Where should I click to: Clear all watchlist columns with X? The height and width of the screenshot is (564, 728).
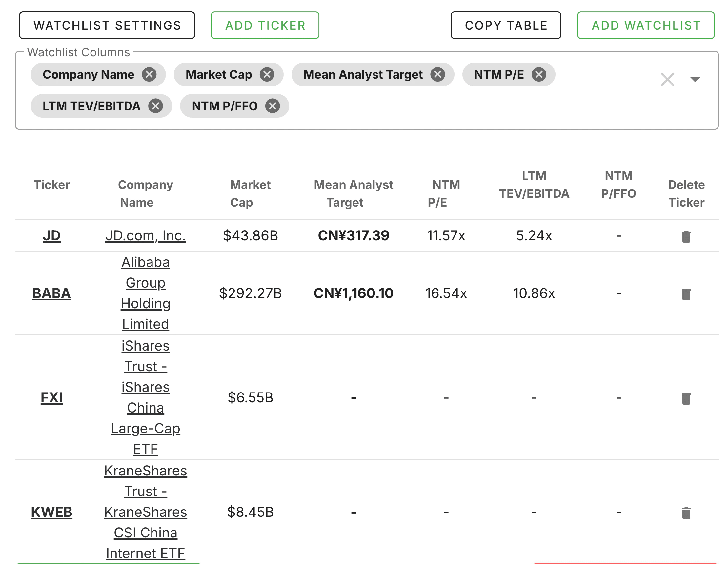click(667, 79)
